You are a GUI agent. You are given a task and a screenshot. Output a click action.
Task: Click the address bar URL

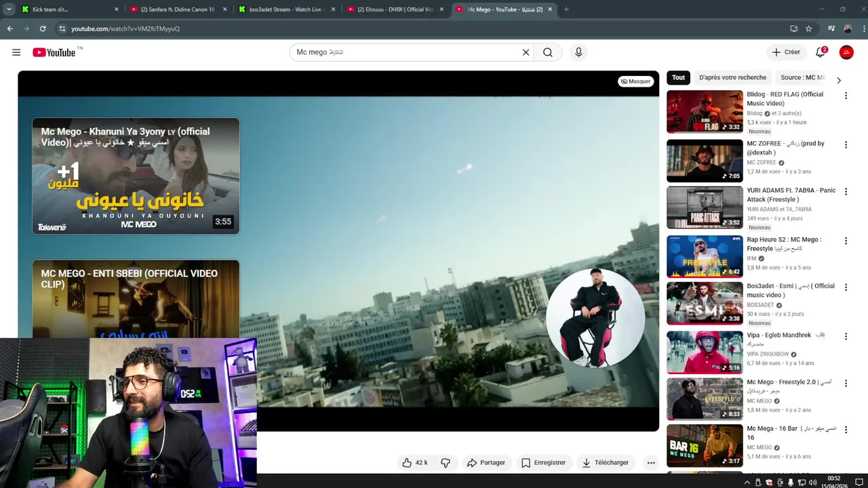click(x=125, y=28)
